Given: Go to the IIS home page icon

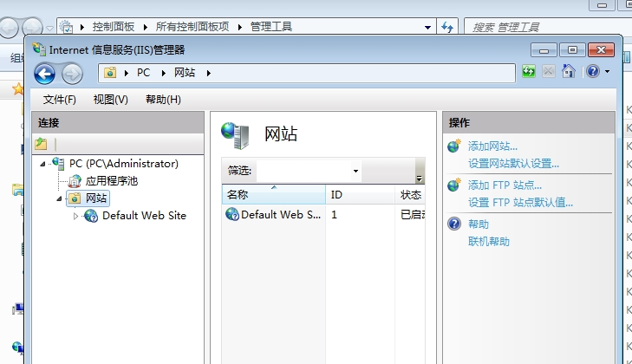Looking at the screenshot, I should coord(569,71).
